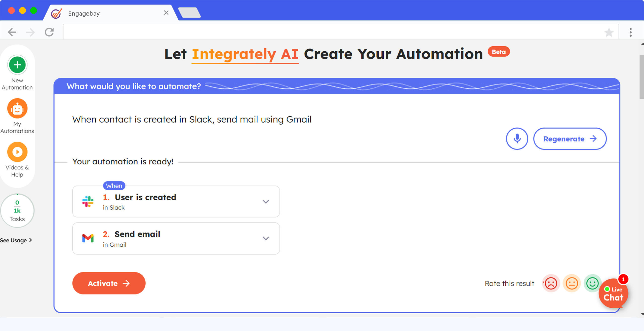This screenshot has width=644, height=331.
Task: Open browser three-dot menu
Action: tap(631, 32)
